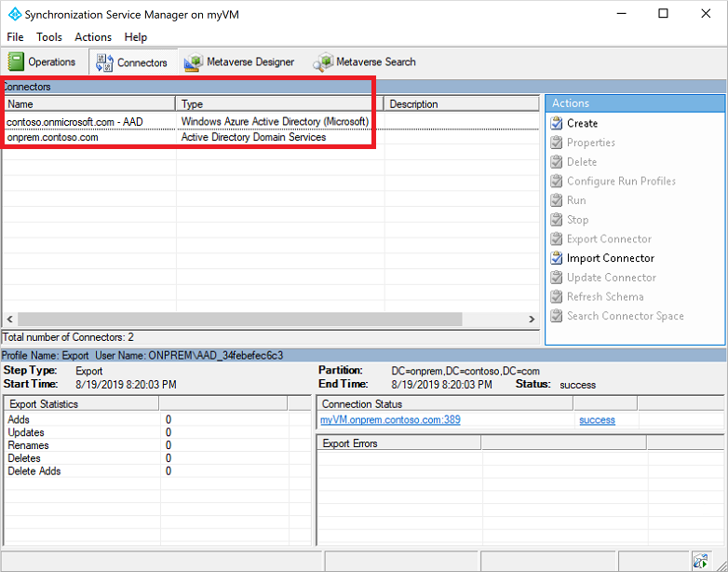The image size is (728, 572).
Task: Click the Delete action icon
Action: pyautogui.click(x=556, y=162)
